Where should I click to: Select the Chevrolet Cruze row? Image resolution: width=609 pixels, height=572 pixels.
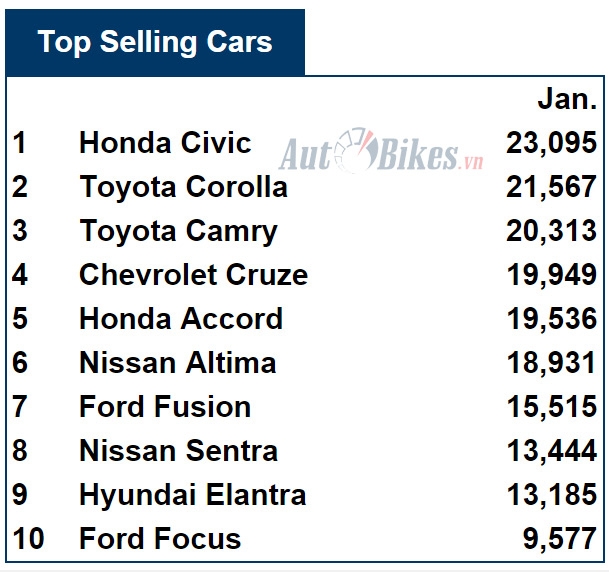[193, 275]
